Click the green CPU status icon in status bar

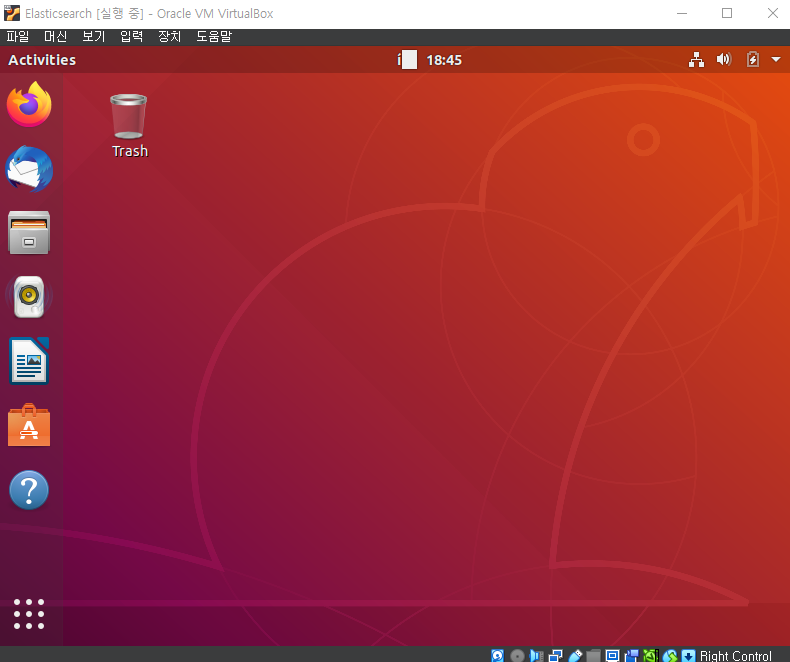tap(651, 655)
